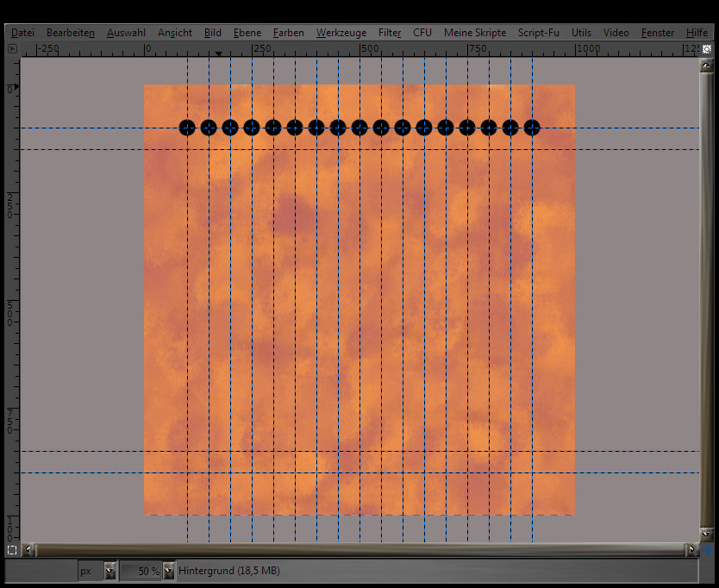This screenshot has width=719, height=588.
Task: Click the scroll right arrow of the horizontal scrollbar
Action: (x=691, y=549)
